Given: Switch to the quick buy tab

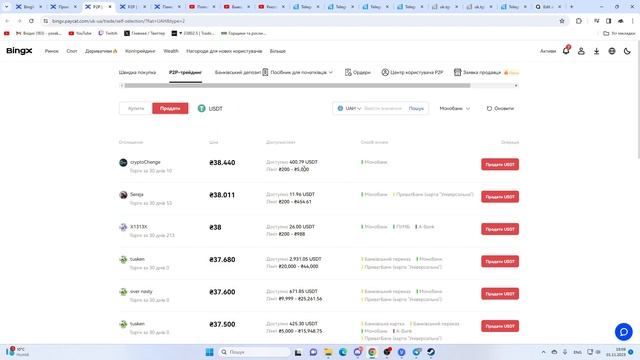Looking at the screenshot, I should 137,72.
